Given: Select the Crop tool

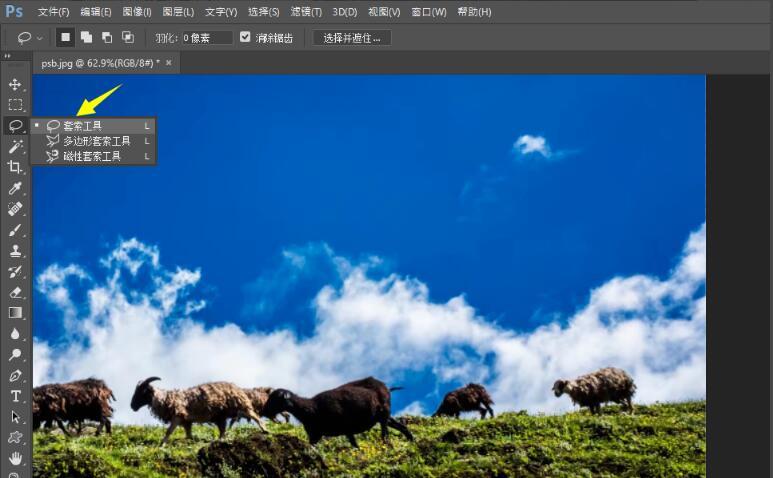Looking at the screenshot, I should pyautogui.click(x=15, y=167).
